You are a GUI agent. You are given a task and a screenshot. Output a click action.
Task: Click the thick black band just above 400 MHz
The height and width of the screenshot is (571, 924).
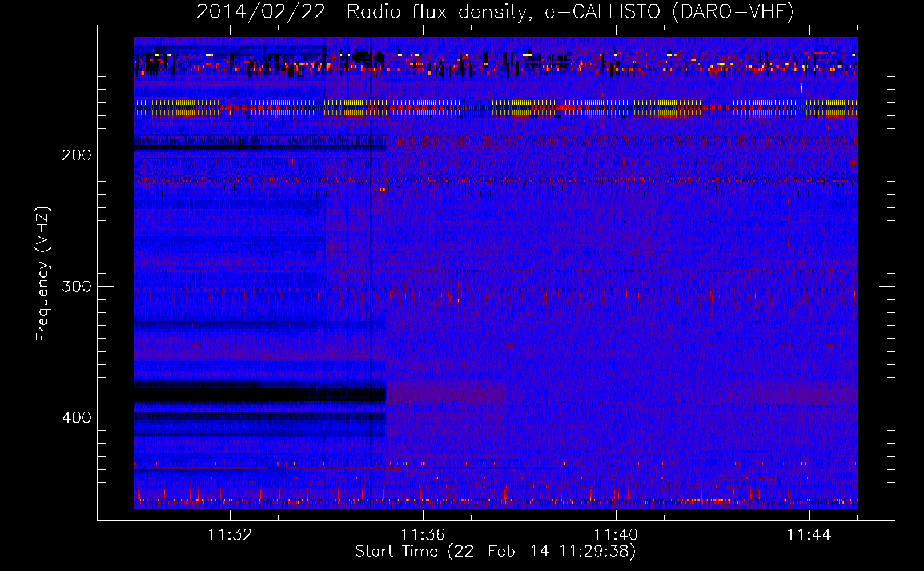tap(260, 395)
